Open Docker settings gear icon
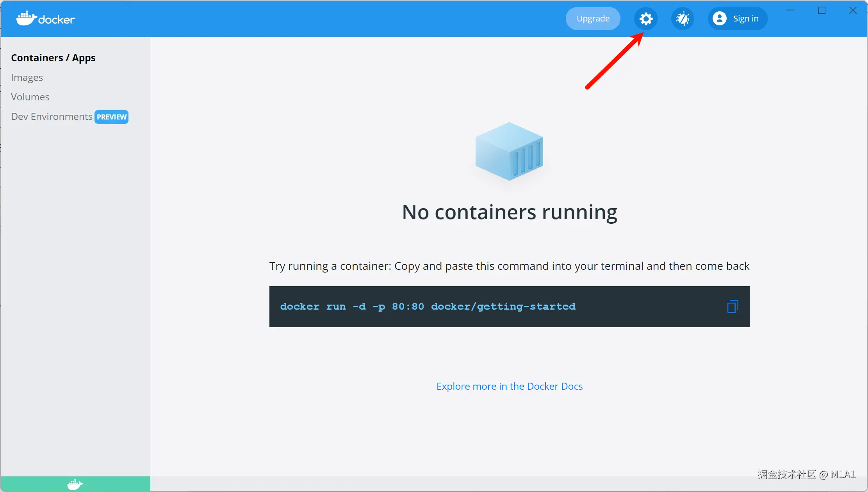 pos(646,19)
